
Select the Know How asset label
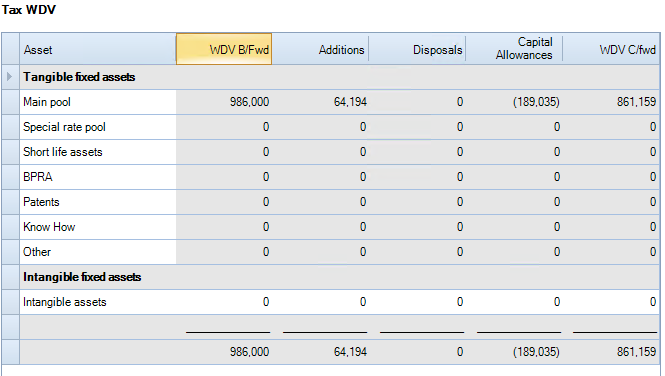(49, 227)
